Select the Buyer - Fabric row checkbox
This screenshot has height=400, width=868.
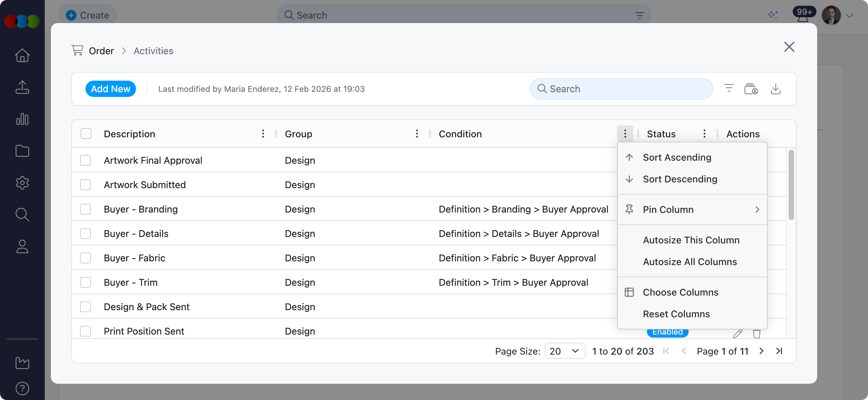[x=85, y=258]
